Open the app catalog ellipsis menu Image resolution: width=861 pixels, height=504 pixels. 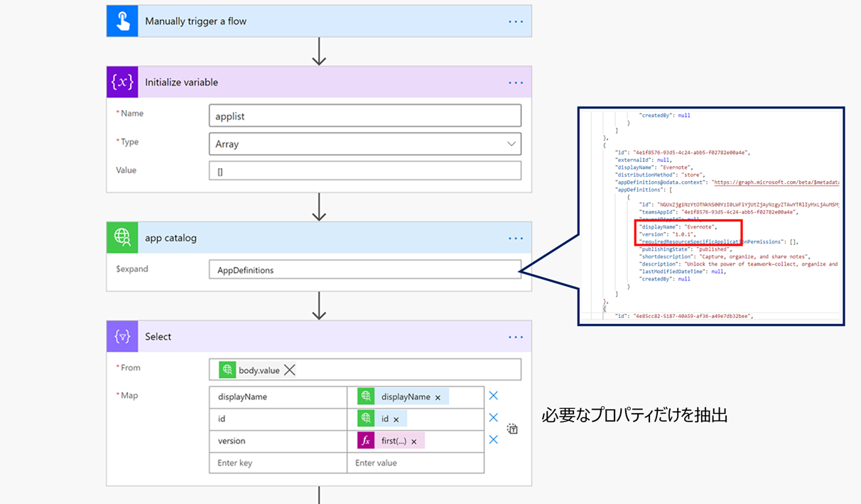point(516,238)
